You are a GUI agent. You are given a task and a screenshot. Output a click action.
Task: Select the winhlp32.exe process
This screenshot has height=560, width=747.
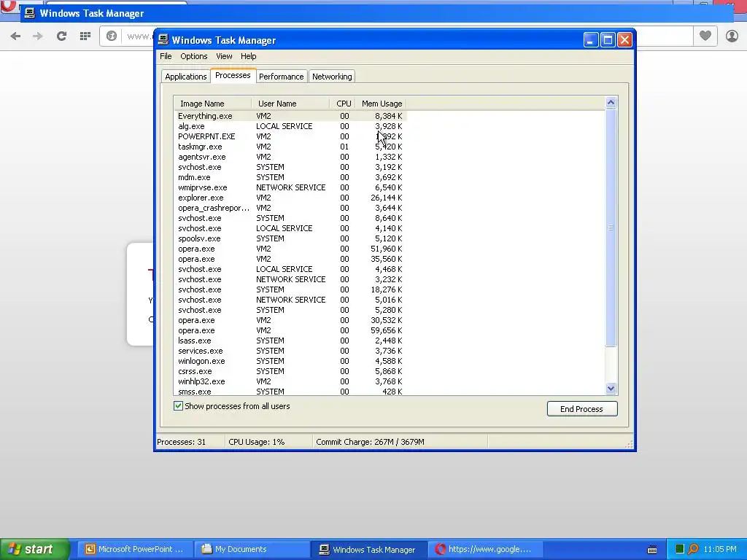tap(290, 381)
